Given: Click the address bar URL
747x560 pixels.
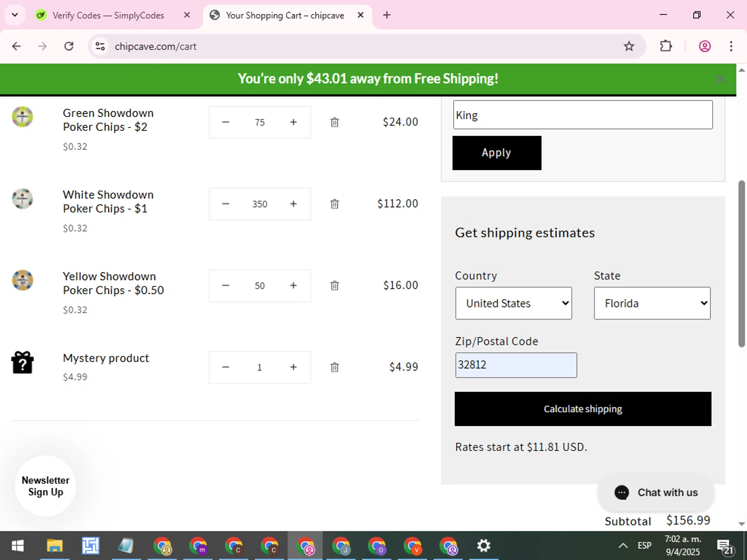Looking at the screenshot, I should [155, 46].
